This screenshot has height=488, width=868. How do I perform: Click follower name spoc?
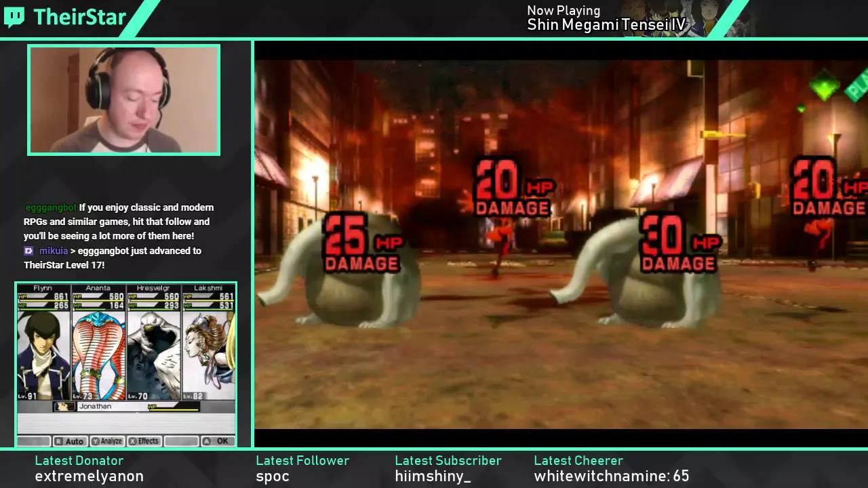(273, 477)
